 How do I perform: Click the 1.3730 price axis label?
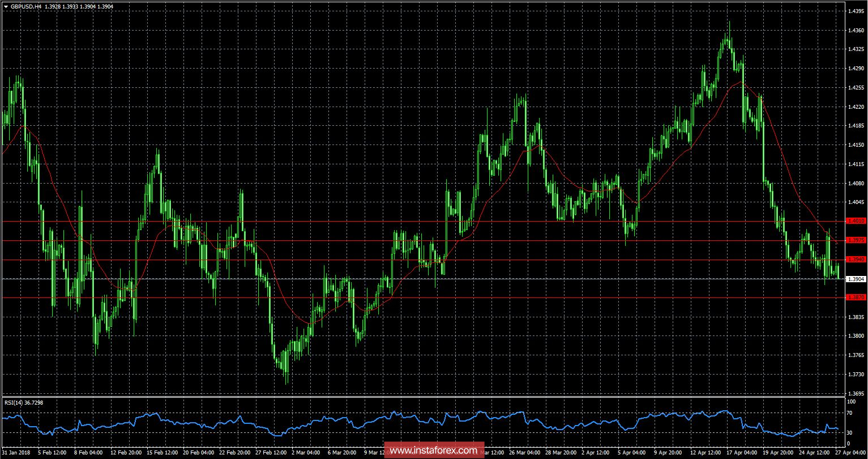(856, 375)
